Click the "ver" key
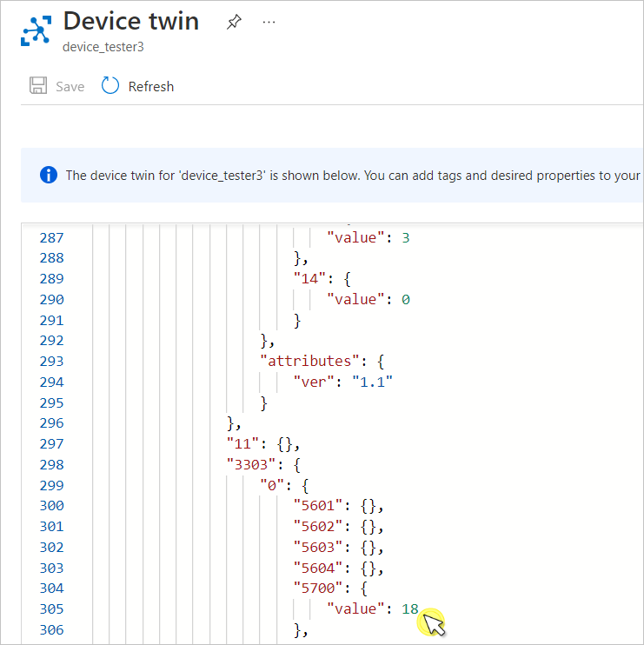The image size is (644, 645). tap(314, 382)
